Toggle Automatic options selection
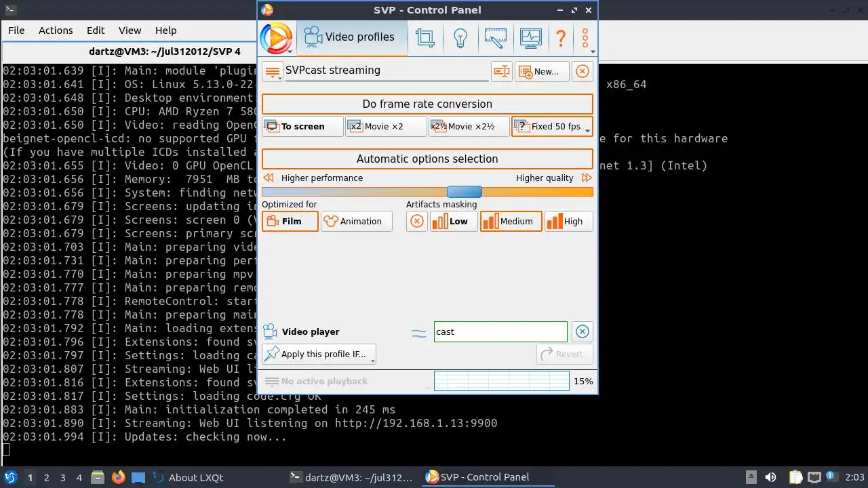The height and width of the screenshot is (488, 868). (427, 159)
